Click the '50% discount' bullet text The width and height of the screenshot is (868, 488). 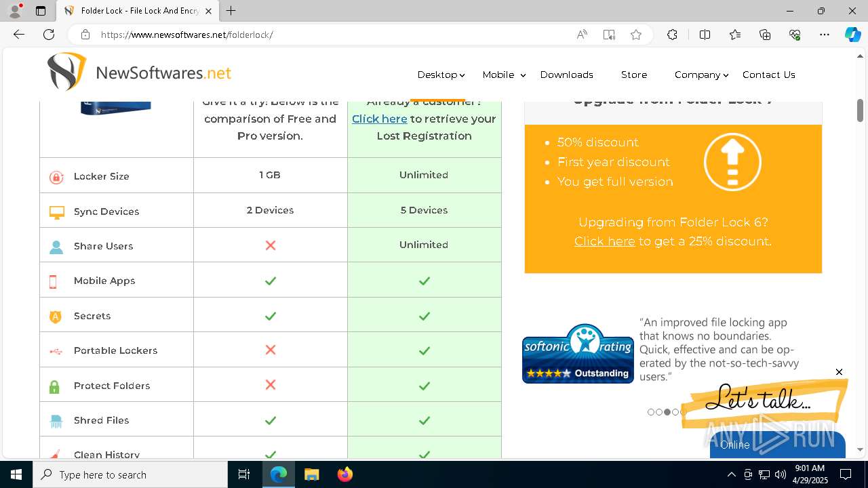(598, 142)
